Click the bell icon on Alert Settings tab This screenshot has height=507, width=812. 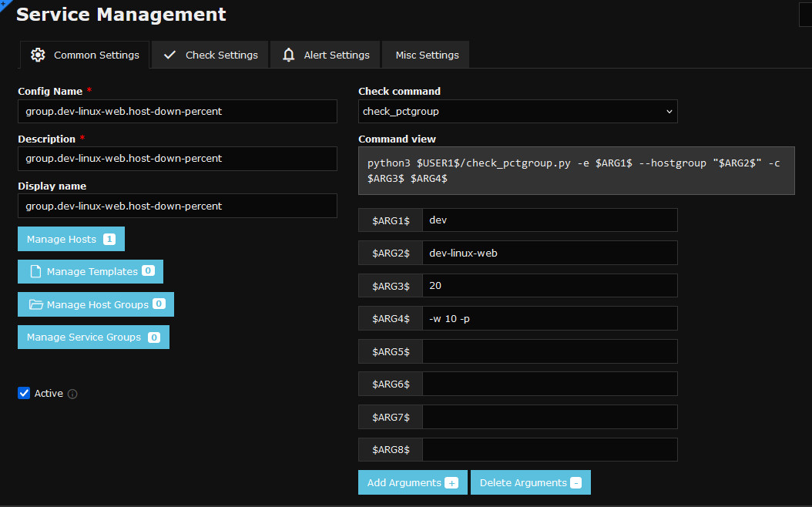coord(288,55)
